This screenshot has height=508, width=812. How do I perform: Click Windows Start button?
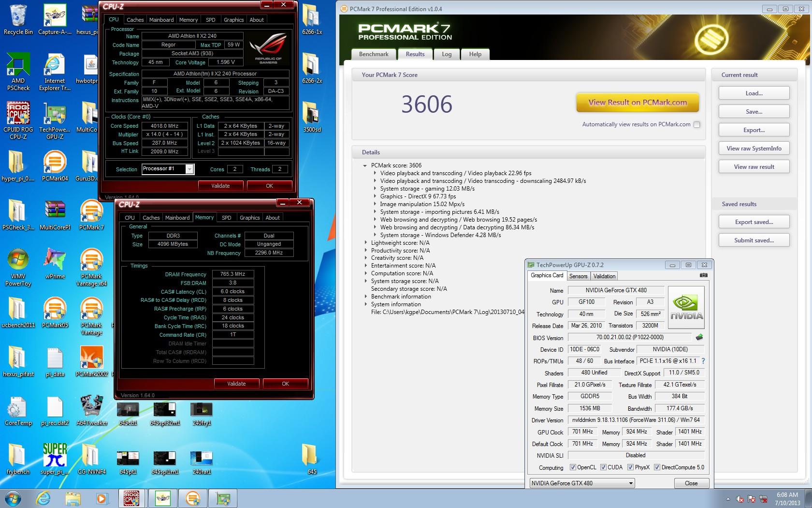(13, 498)
